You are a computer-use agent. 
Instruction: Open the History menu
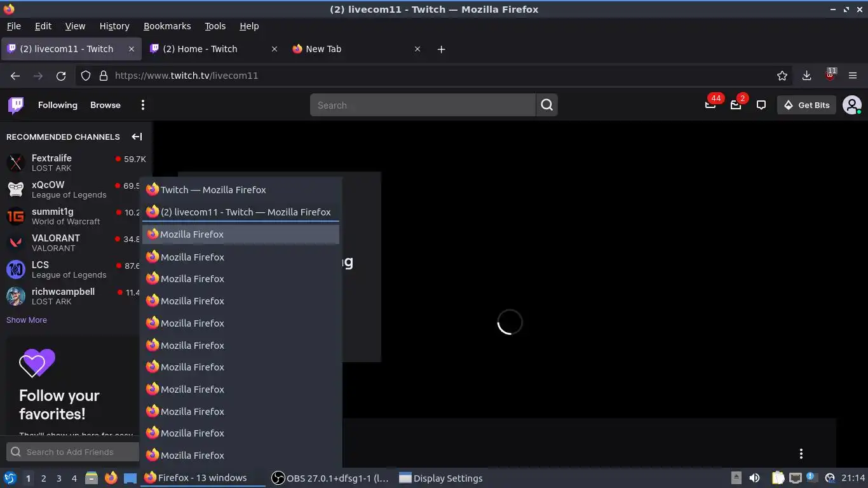tap(114, 26)
